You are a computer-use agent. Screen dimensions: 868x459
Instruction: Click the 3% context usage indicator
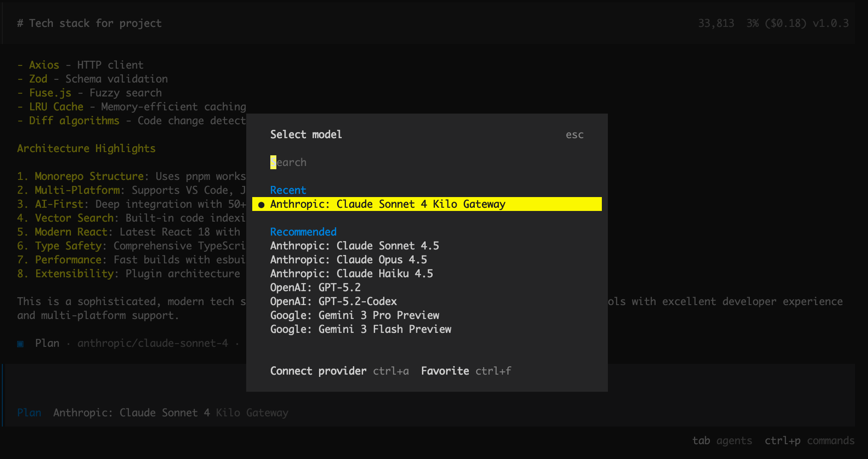point(752,23)
